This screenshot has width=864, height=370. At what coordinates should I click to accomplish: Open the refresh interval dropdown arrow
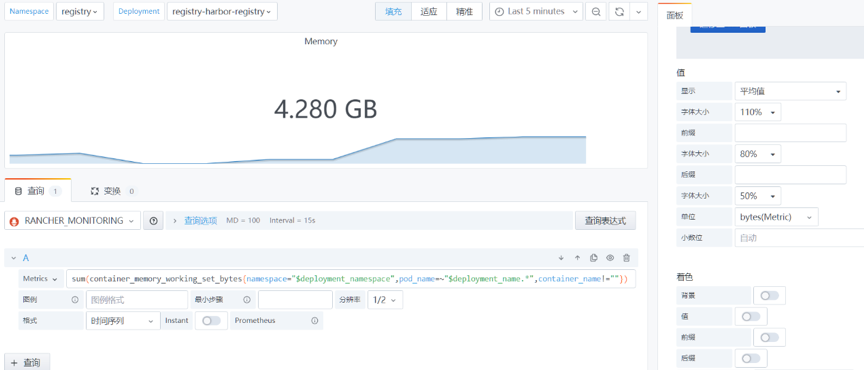tap(639, 12)
